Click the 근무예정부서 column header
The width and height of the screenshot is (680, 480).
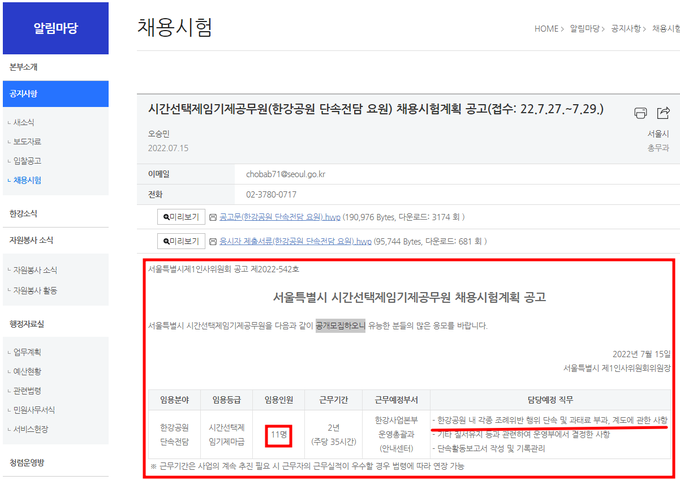(396, 400)
